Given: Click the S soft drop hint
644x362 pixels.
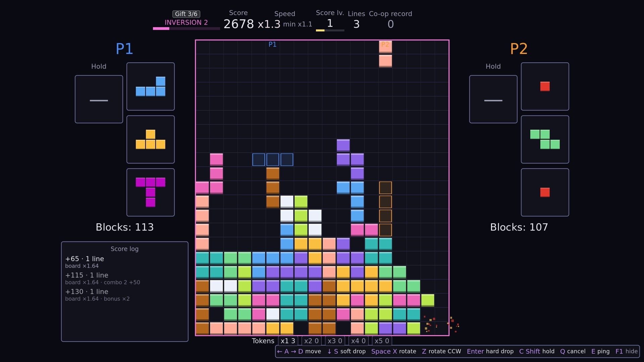Looking at the screenshot, I should click(346, 351).
